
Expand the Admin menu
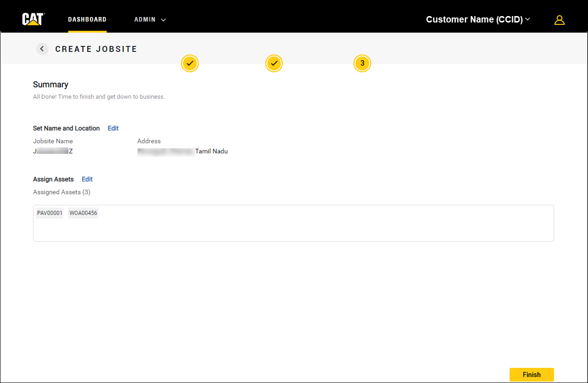point(150,20)
